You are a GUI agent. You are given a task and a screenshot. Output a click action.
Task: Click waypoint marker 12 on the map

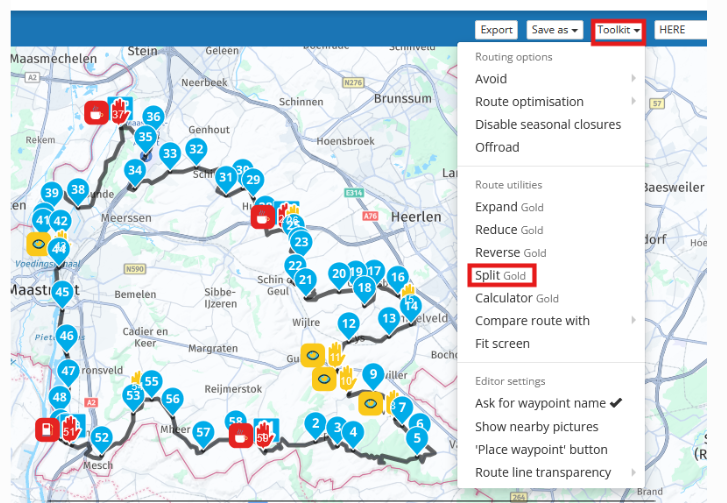348,323
